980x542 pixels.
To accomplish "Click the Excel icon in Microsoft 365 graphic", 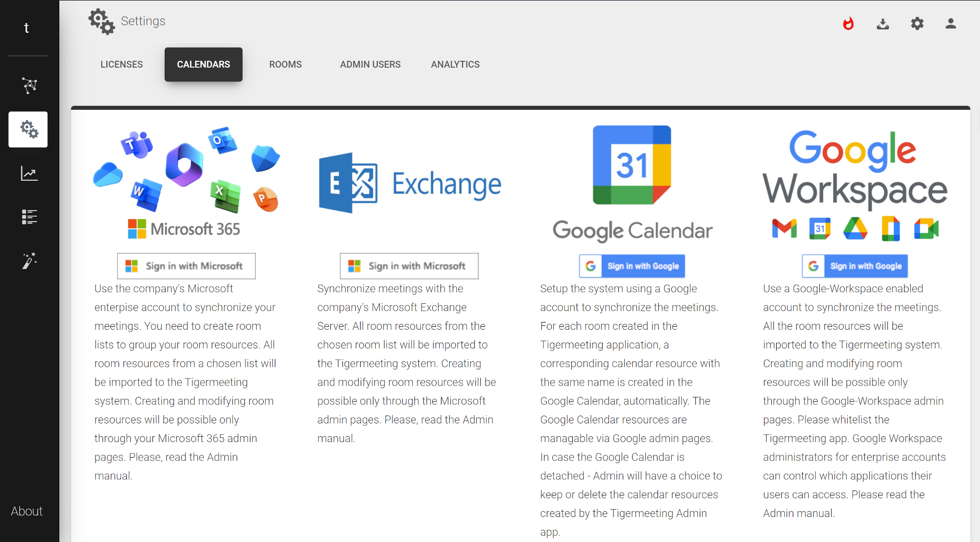I will pos(225,197).
